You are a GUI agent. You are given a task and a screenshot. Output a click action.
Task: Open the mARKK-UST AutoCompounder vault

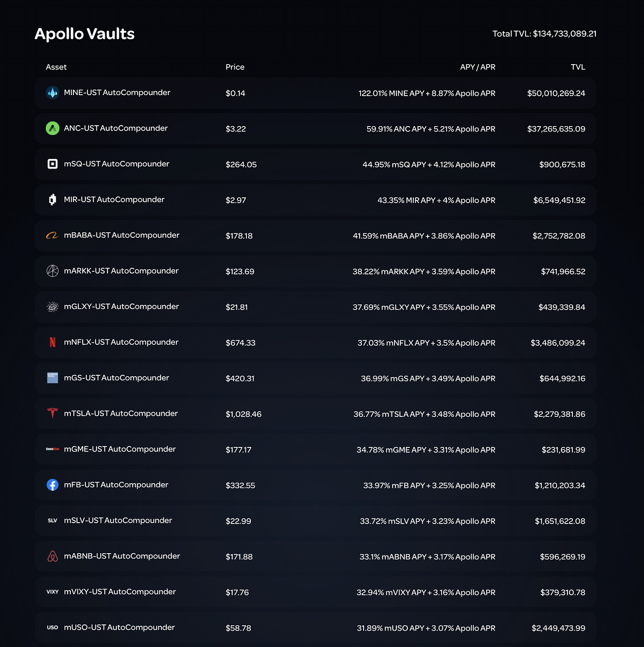click(x=315, y=271)
